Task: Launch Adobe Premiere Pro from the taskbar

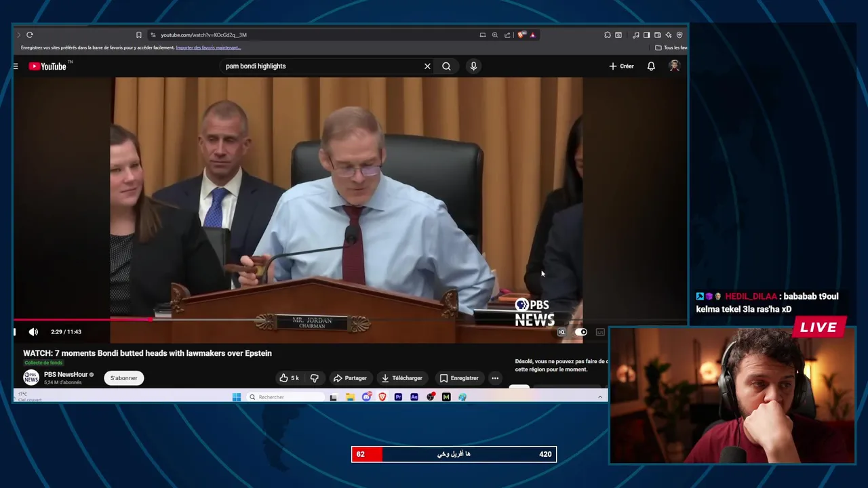Action: coord(398,397)
